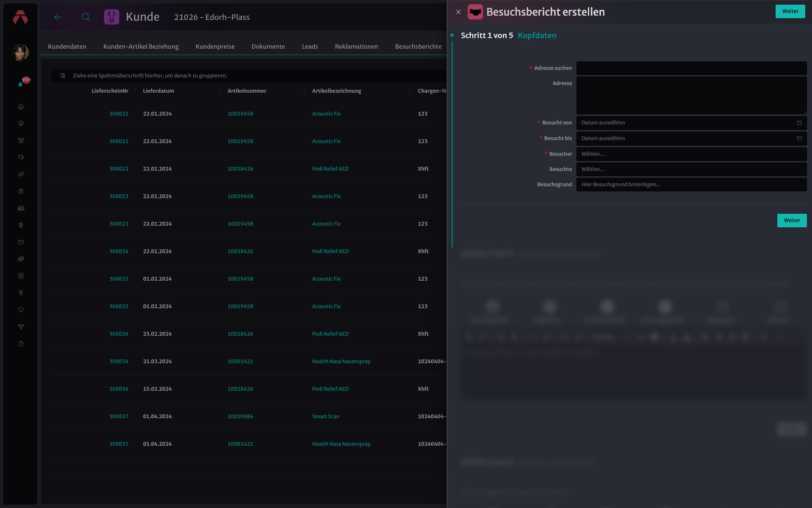
Task: Sort by Artikelnummer column header
Action: click(x=247, y=91)
